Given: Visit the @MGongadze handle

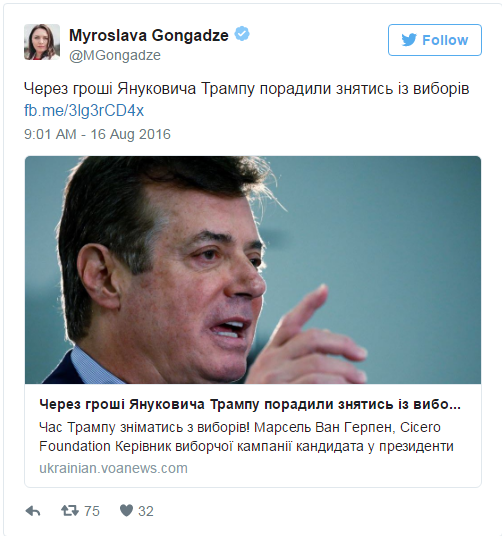Looking at the screenshot, I should click(115, 55).
